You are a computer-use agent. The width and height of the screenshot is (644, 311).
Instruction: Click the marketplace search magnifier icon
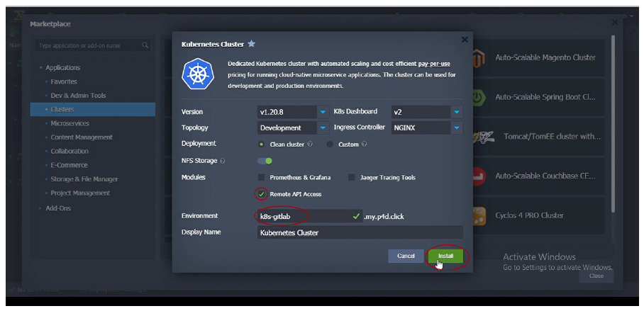click(x=145, y=45)
